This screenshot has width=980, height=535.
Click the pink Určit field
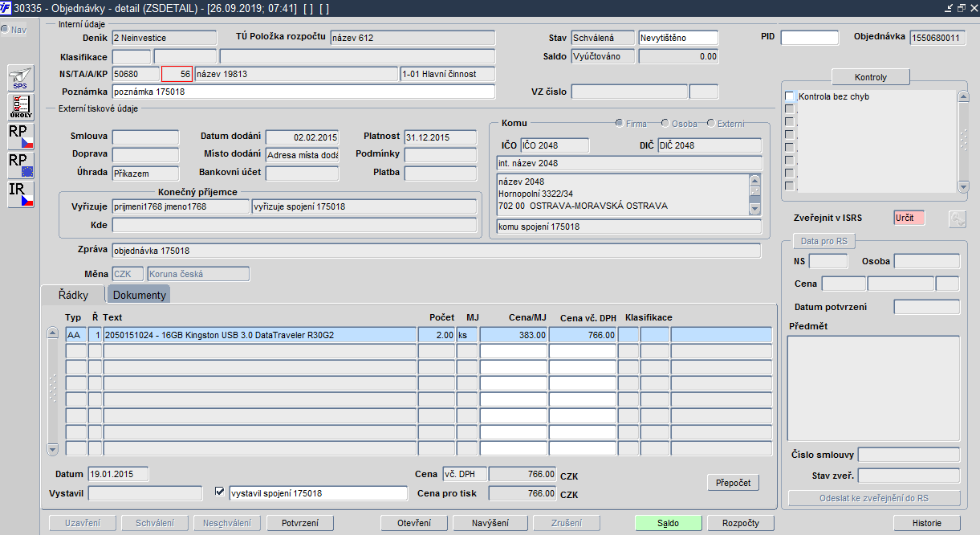click(909, 218)
